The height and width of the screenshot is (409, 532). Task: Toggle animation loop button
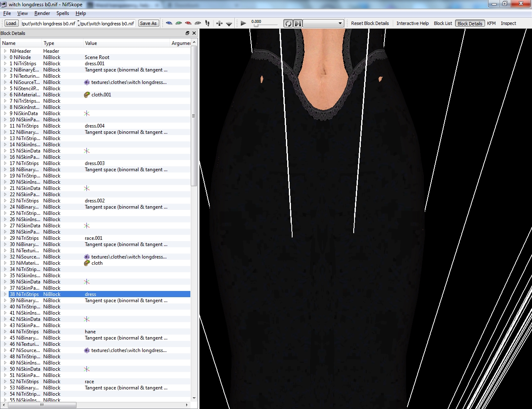click(288, 23)
